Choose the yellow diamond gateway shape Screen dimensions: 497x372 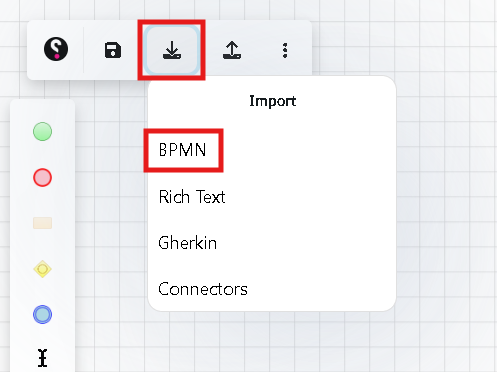(x=42, y=269)
